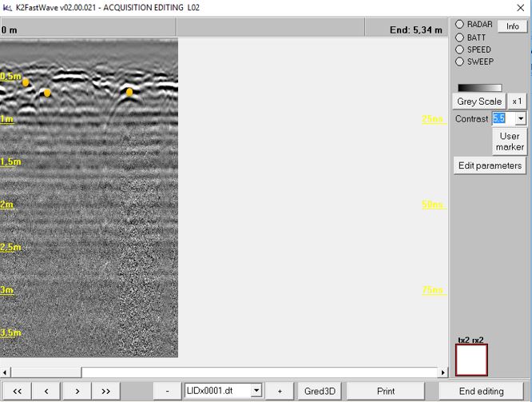Click the Grey Scale button

479,101
